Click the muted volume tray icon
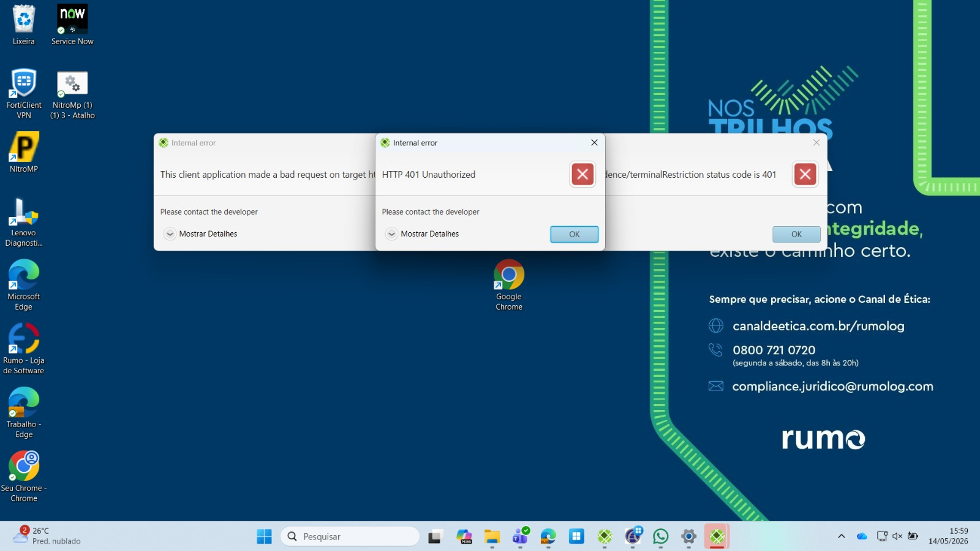Image resolution: width=980 pixels, height=551 pixels. coord(897,536)
